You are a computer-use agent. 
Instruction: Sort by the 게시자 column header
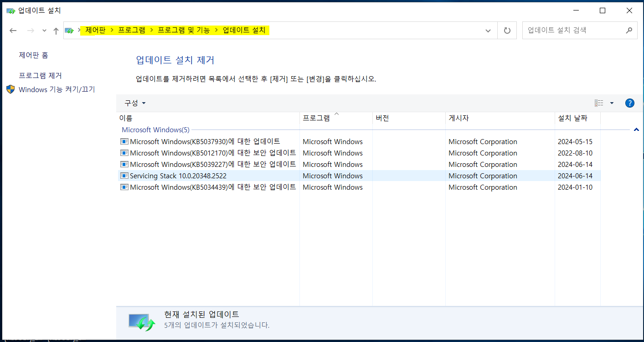(500, 118)
